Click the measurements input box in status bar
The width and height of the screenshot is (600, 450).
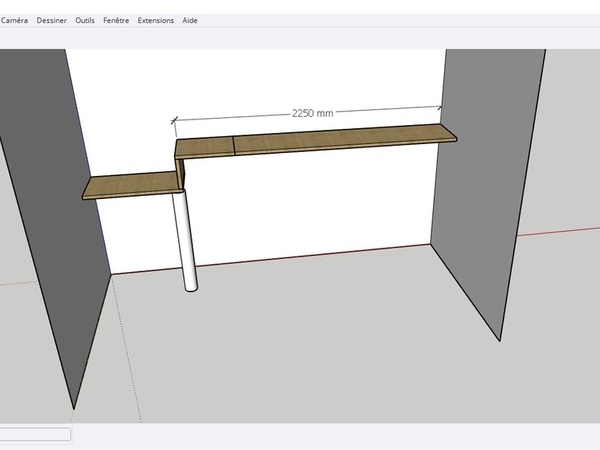(x=36, y=434)
